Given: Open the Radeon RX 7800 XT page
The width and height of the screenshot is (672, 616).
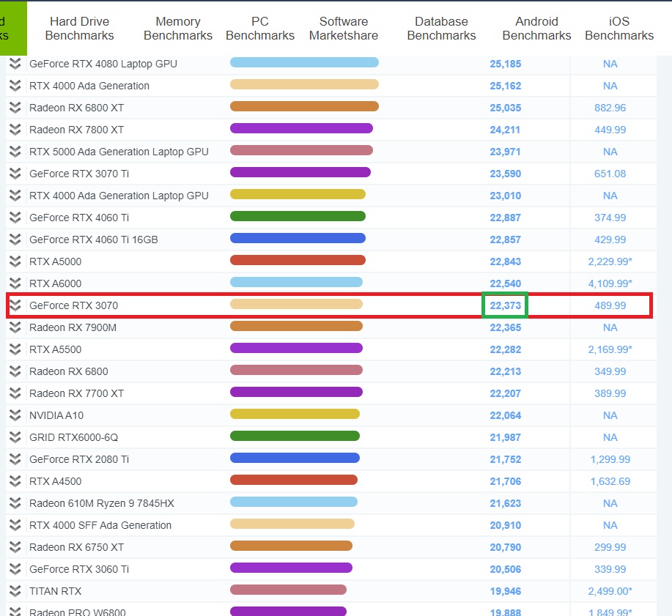Looking at the screenshot, I should (76, 130).
